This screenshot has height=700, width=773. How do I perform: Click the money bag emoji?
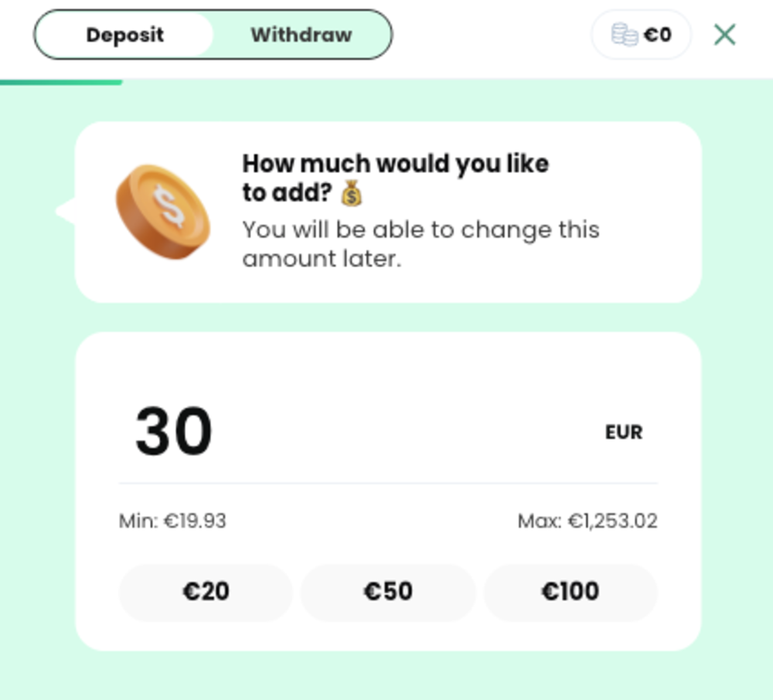pyautogui.click(x=351, y=193)
